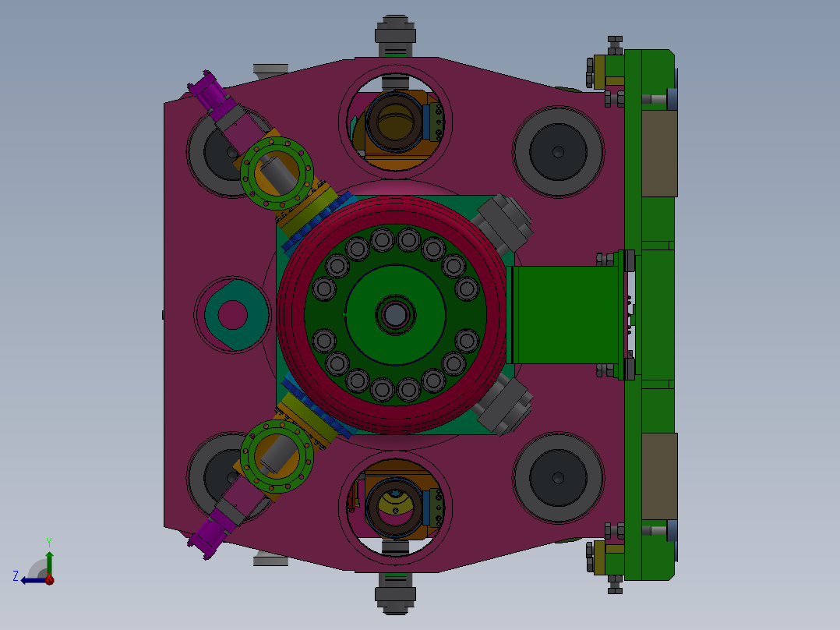Select the green rectangular block right of the hub
840x630 pixels.
566,315
